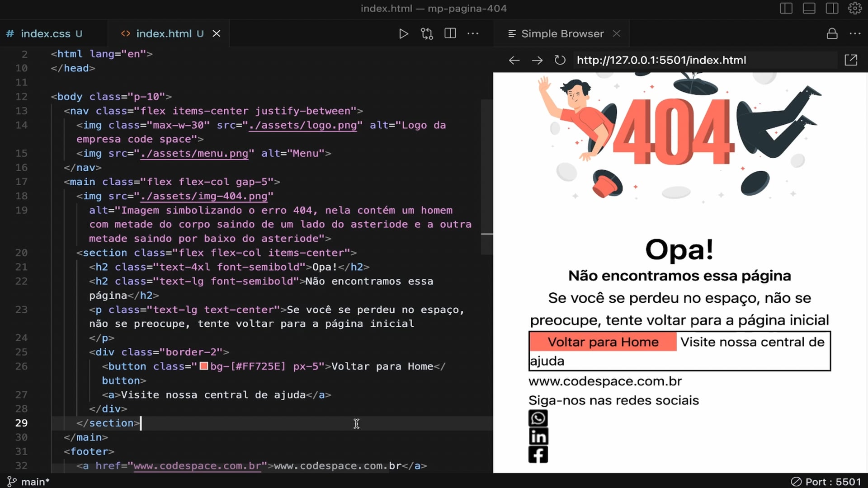Open Simple Browser group ellipsis menu
Screen dimensions: 868x488
tap(855, 34)
